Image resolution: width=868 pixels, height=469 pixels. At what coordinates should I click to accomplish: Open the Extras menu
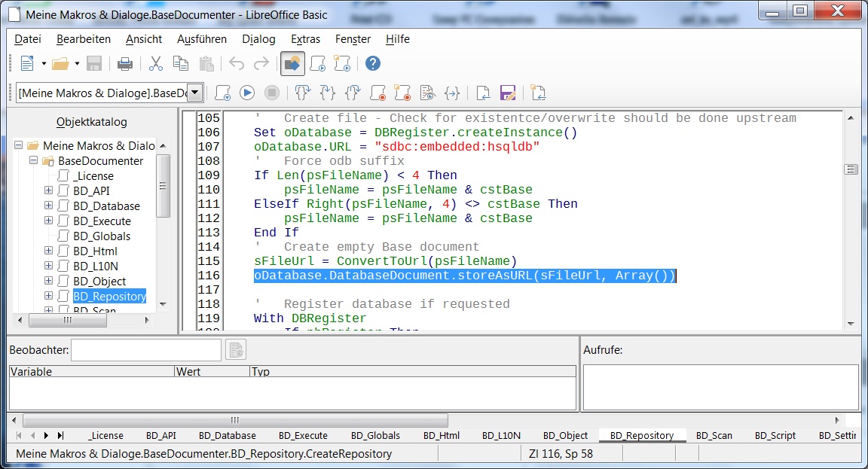pyautogui.click(x=306, y=39)
